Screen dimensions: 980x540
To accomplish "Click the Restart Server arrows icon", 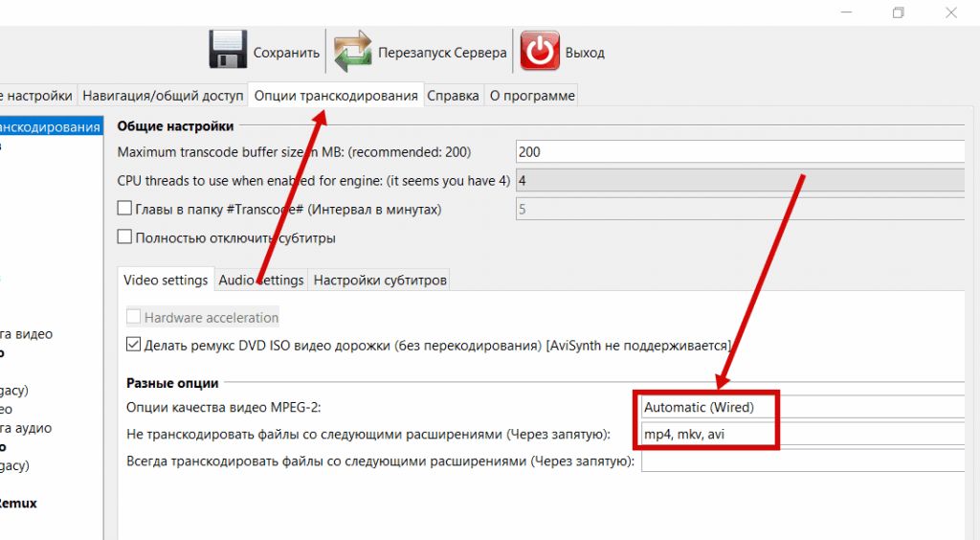I will tap(352, 51).
